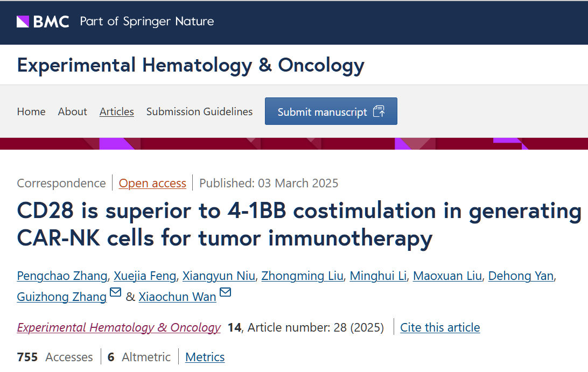
Task: Select author Dehong Yan
Action: pos(520,276)
